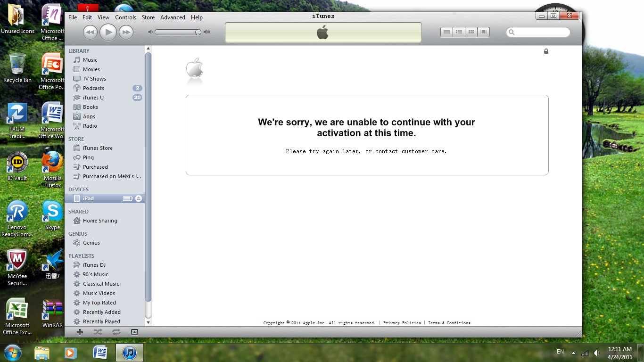Toggle repeat mode
644x362 pixels.
(x=116, y=332)
